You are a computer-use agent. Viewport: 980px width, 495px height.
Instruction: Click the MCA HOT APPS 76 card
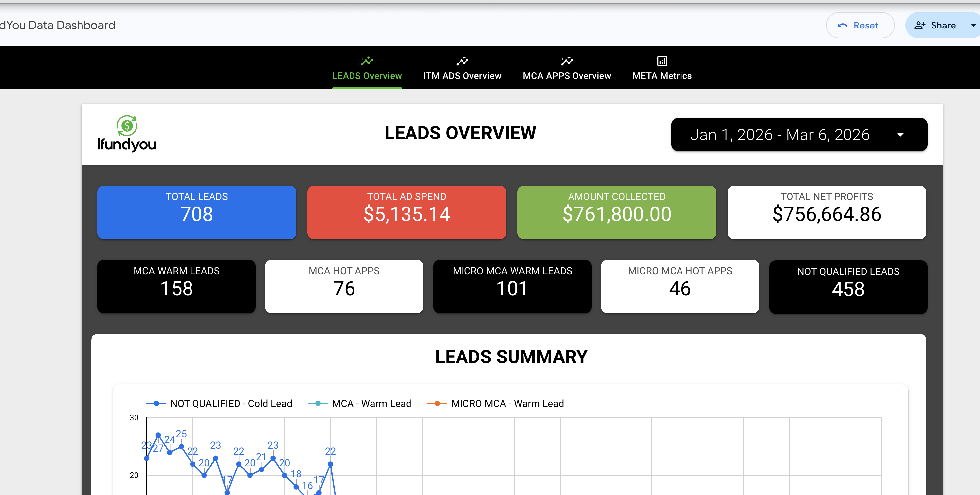(344, 287)
